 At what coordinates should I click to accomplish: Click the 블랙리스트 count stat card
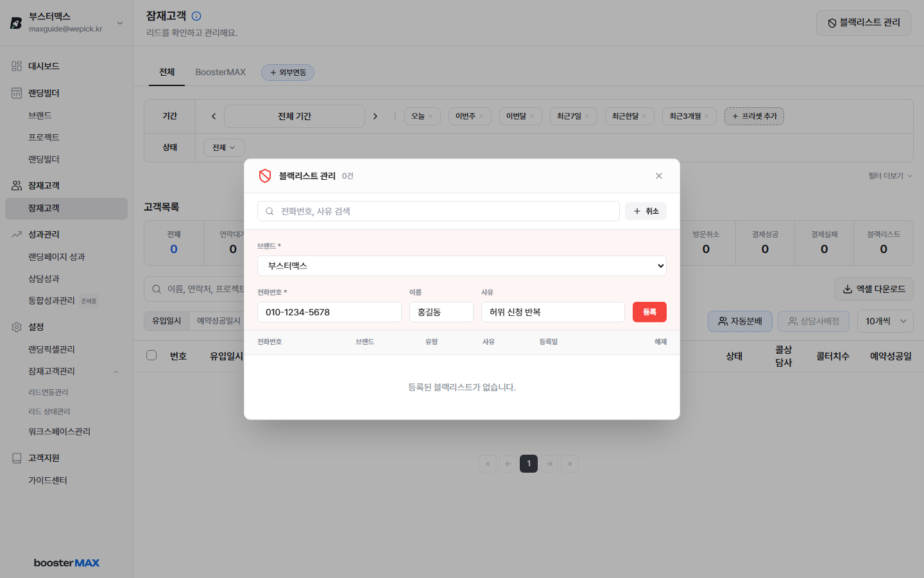884,243
